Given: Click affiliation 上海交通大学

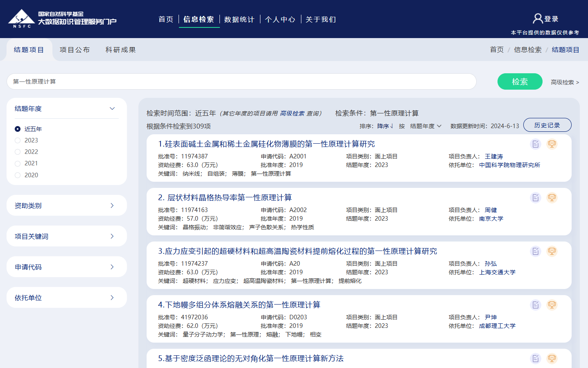Looking at the screenshot, I should pyautogui.click(x=497, y=272).
